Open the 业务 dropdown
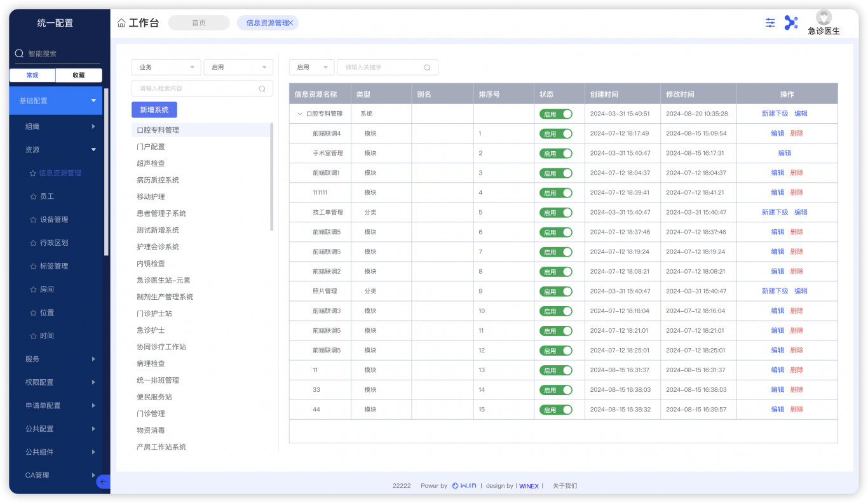 click(x=166, y=67)
